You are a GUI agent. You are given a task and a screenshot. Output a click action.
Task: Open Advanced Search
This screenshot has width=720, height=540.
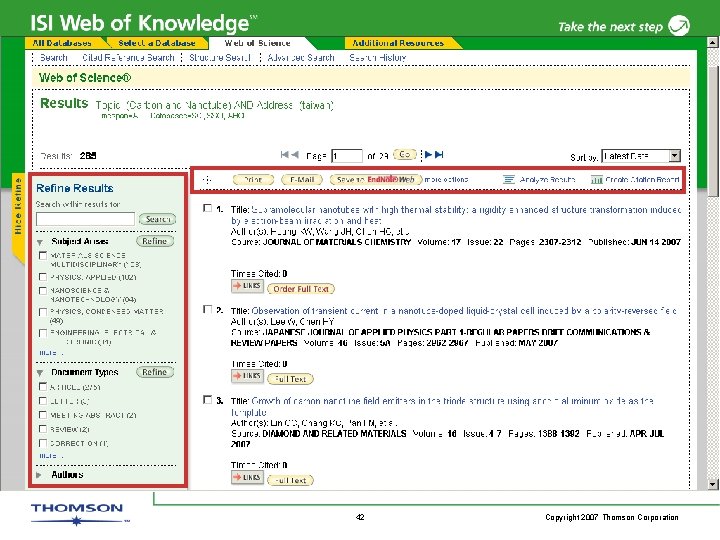(301, 57)
